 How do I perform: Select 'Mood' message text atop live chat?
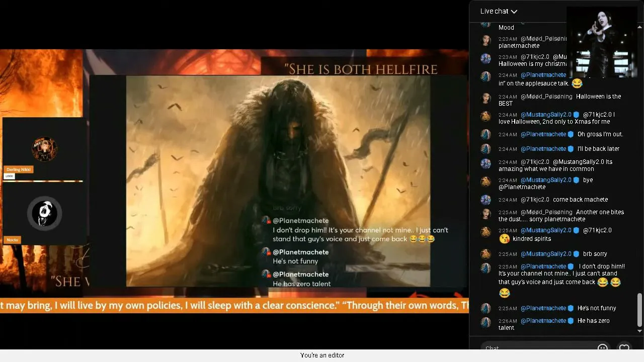506,28
